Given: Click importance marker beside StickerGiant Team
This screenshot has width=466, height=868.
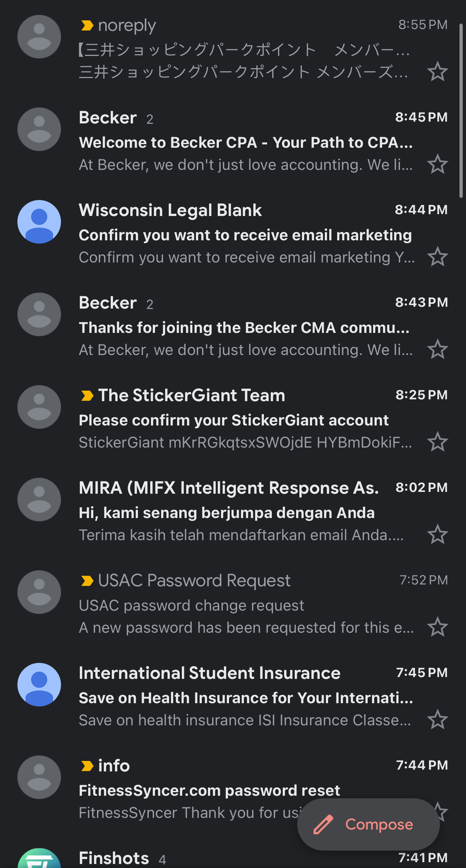Looking at the screenshot, I should 87,395.
